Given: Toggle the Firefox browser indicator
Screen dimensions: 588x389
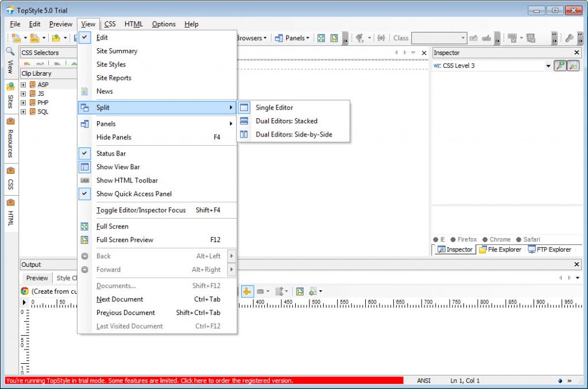Looking at the screenshot, I should (x=464, y=239).
